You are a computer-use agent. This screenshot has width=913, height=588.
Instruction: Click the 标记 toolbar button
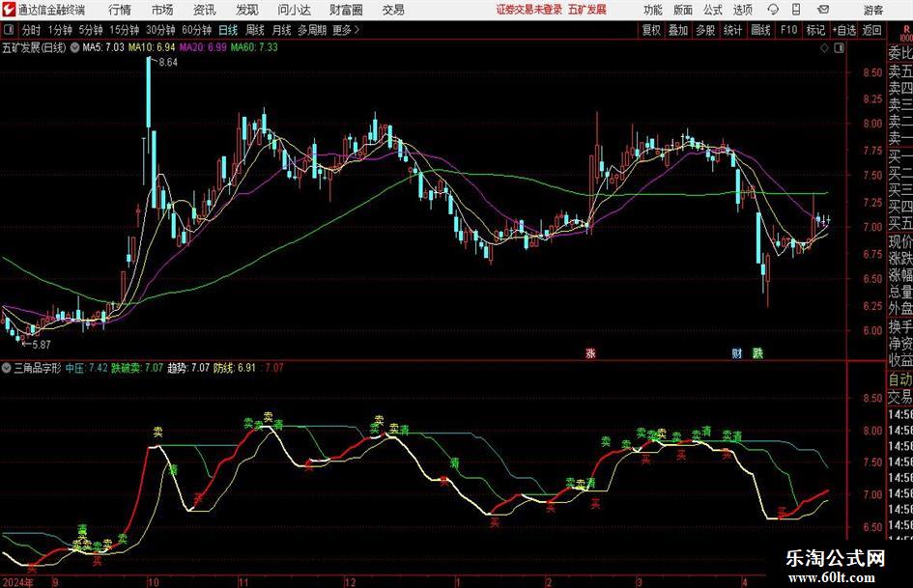click(x=815, y=30)
